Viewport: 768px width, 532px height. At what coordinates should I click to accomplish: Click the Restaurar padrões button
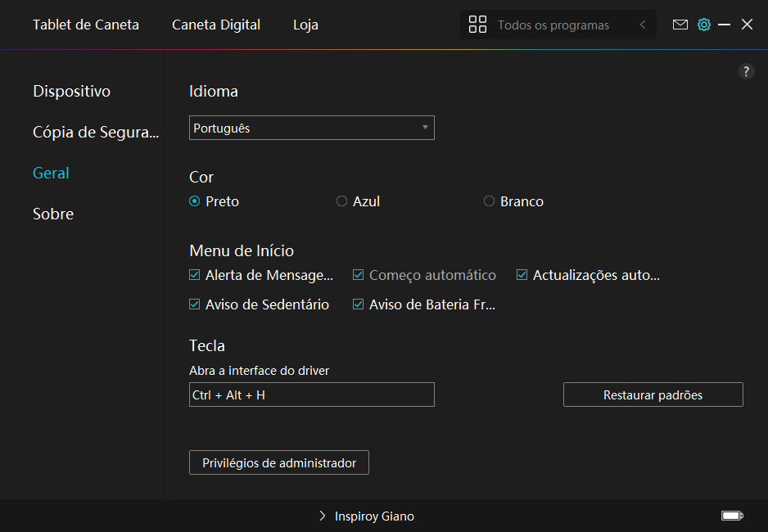pyautogui.click(x=653, y=394)
